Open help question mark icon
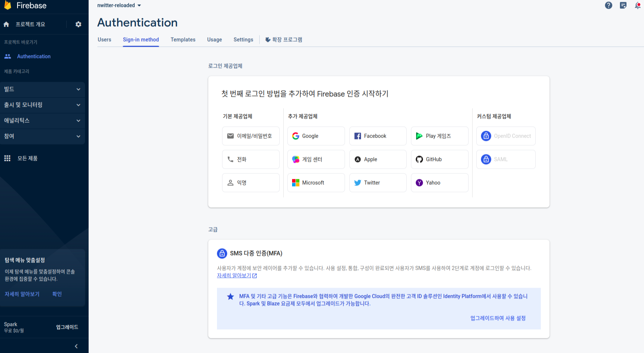Screen dimensions: 644x353 (x=609, y=5)
